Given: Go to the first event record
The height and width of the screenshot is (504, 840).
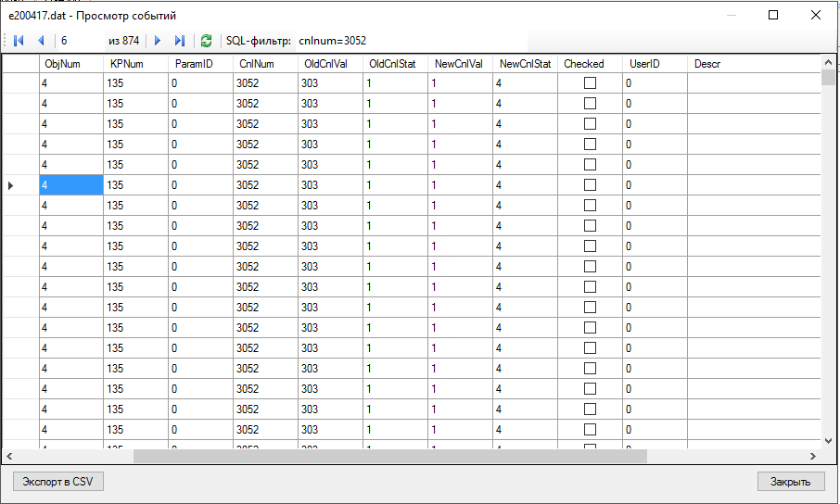Looking at the screenshot, I should click(x=19, y=41).
